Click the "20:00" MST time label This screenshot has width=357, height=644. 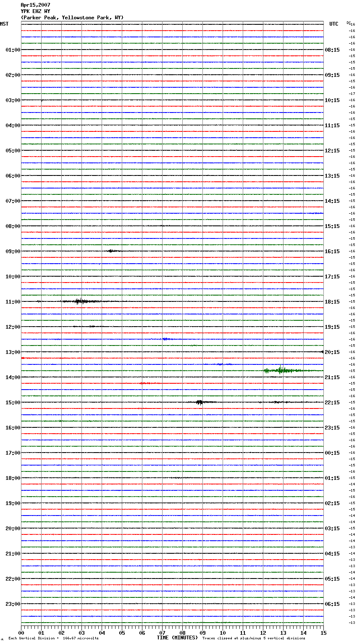click(x=13, y=529)
